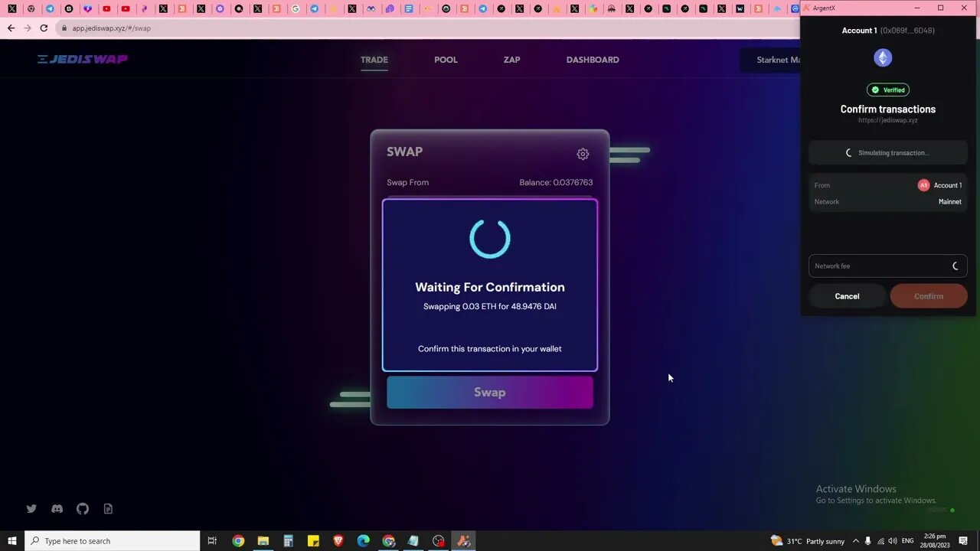The height and width of the screenshot is (551, 980).
Task: Cancel the transaction in ArgentX
Action: pos(847,296)
